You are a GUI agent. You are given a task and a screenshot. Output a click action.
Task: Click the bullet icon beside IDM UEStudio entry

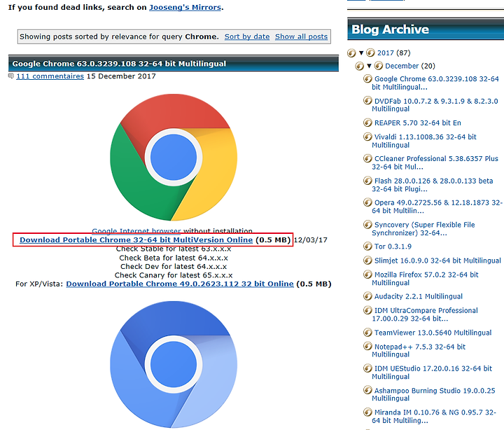367,368
